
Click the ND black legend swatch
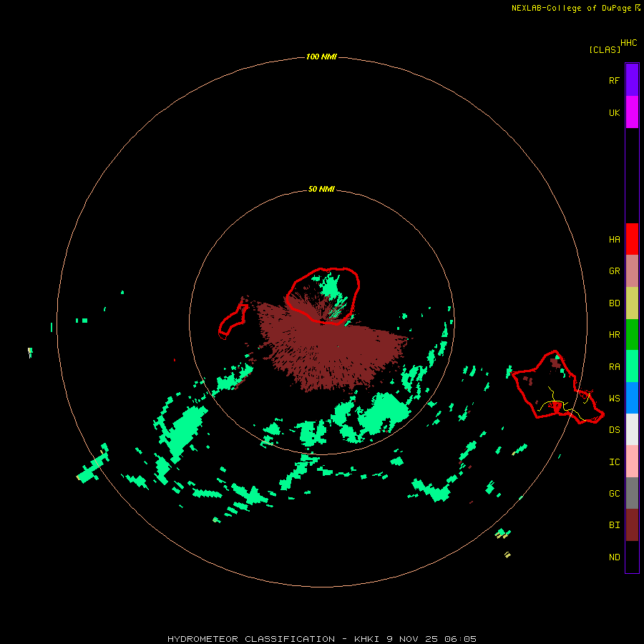pyautogui.click(x=632, y=557)
